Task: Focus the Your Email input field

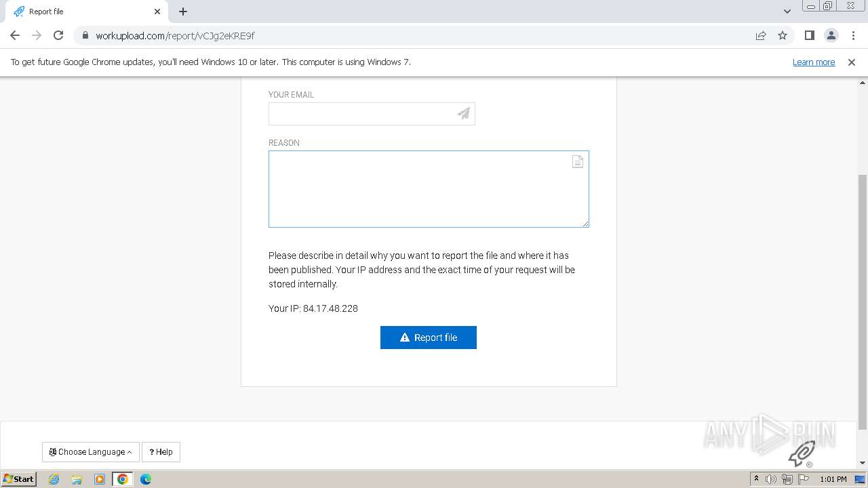Action: click(x=372, y=114)
